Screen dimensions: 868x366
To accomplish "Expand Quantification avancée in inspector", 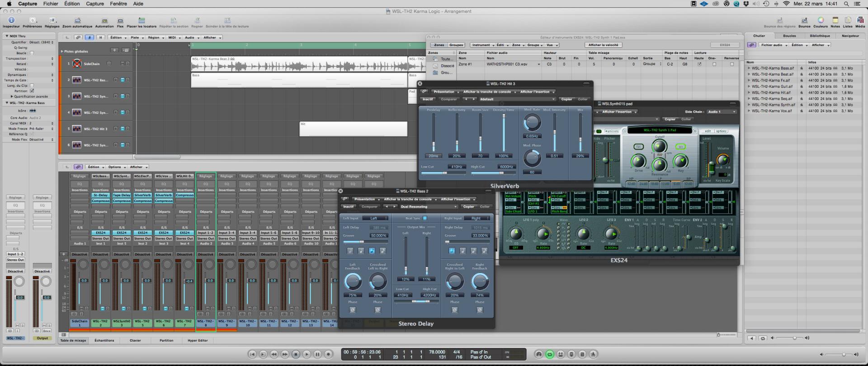I will pyautogui.click(x=12, y=96).
